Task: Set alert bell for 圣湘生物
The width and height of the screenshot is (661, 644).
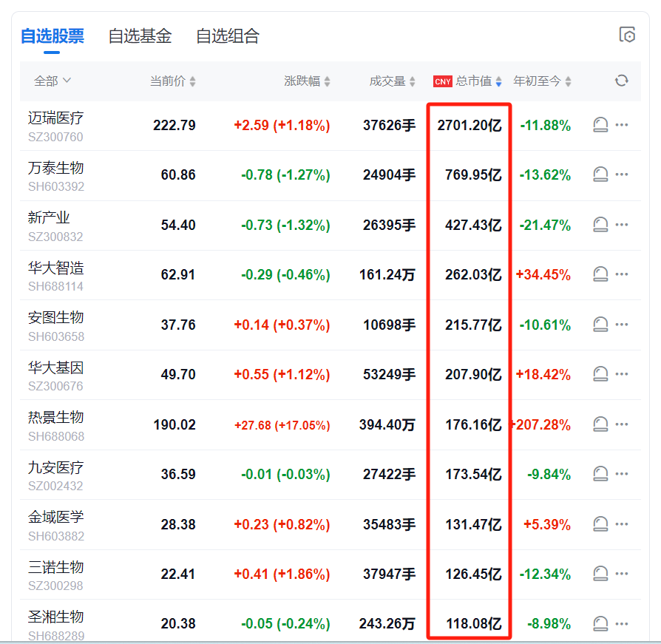Action: [x=600, y=624]
